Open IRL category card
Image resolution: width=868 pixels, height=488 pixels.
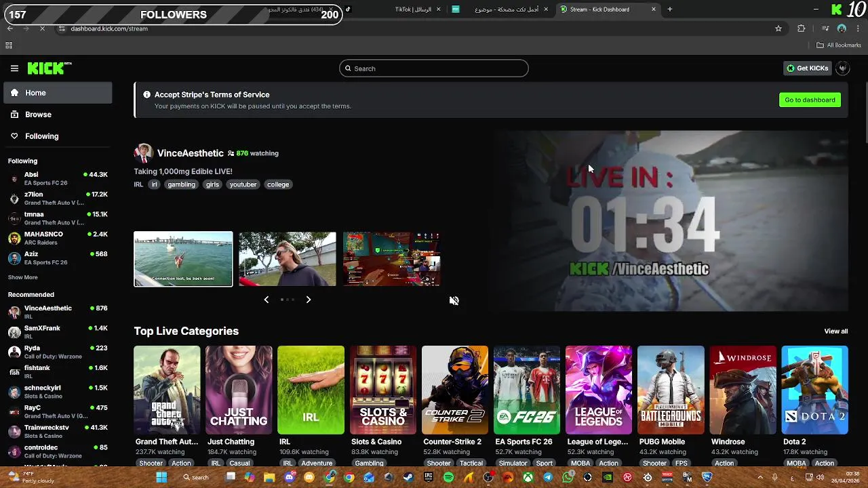click(311, 390)
